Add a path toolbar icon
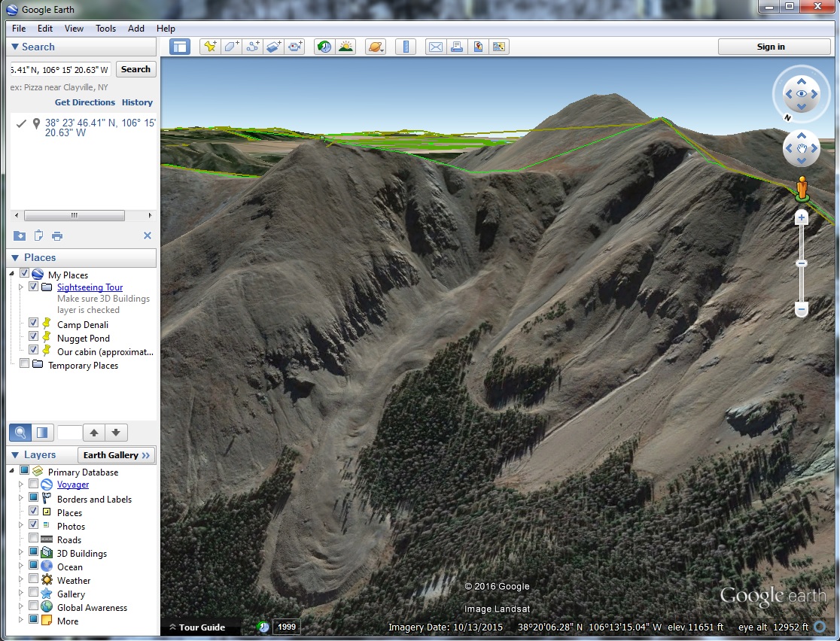Viewport: 840px width, 641px height. tap(252, 47)
